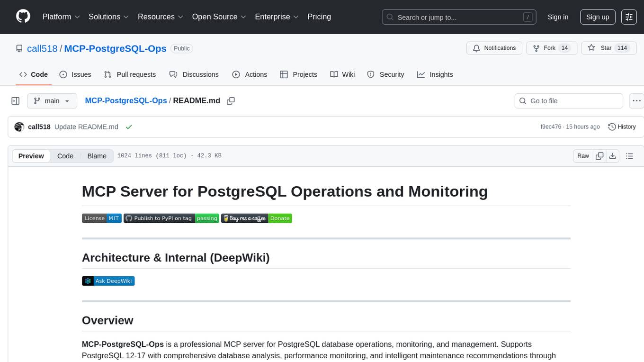
Task: Click the License MIT badge
Action: pos(102,218)
